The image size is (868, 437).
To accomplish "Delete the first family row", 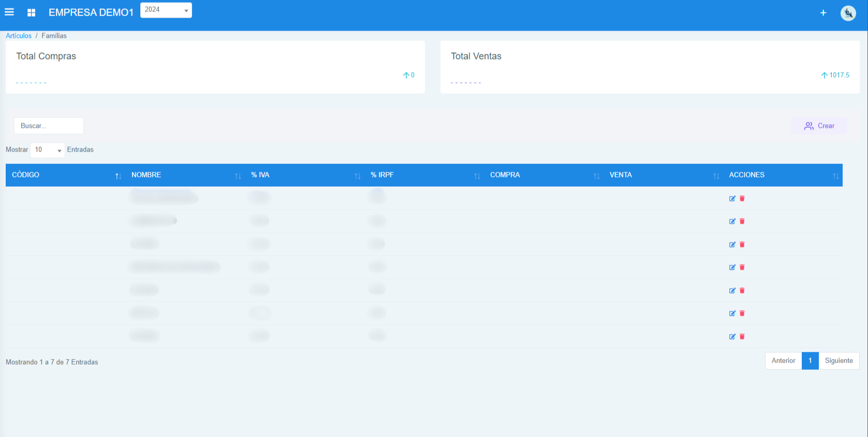I will pos(742,199).
